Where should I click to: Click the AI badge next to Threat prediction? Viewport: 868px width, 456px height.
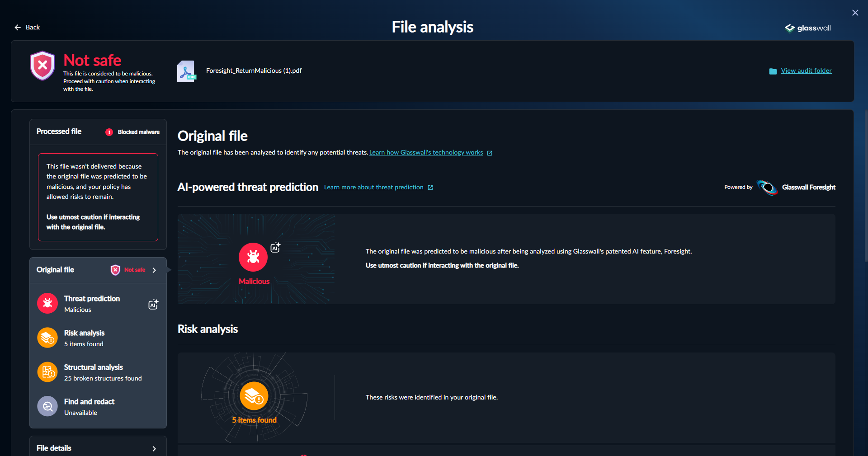153,304
